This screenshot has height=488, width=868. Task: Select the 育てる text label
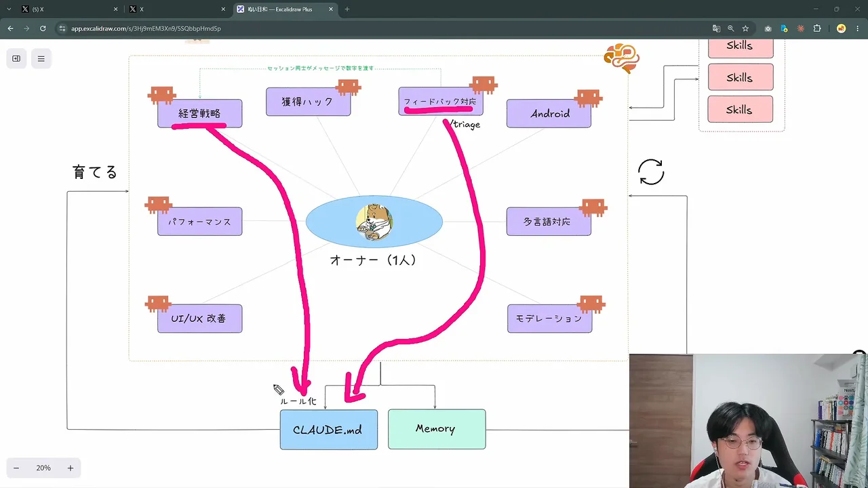pos(95,172)
